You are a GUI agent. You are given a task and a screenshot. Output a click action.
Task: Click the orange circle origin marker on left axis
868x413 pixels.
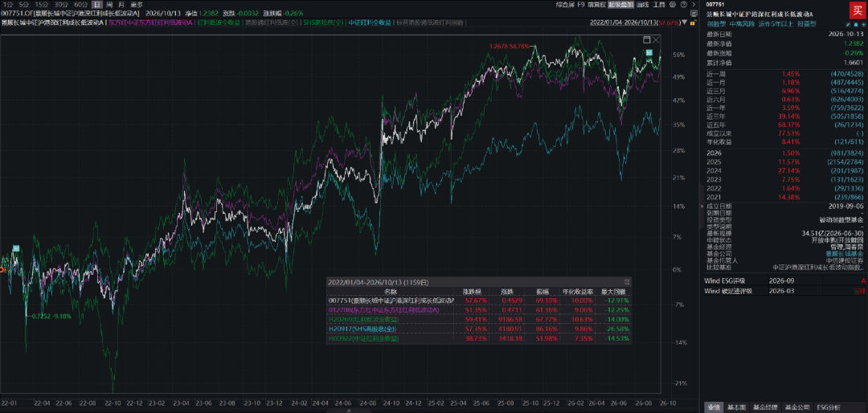(x=2, y=270)
